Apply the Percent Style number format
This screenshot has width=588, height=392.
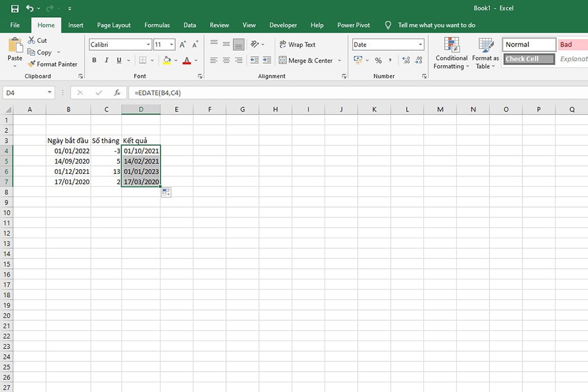379,61
